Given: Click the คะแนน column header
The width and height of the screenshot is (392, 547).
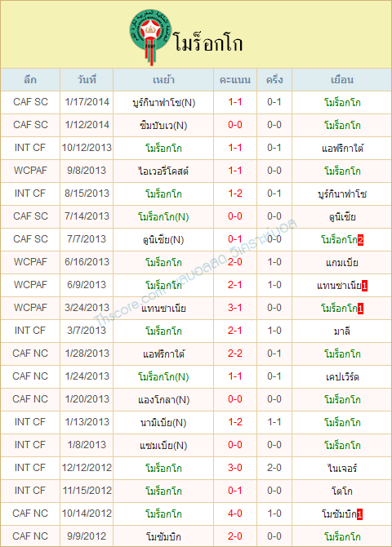Looking at the screenshot, I should coord(235,80).
